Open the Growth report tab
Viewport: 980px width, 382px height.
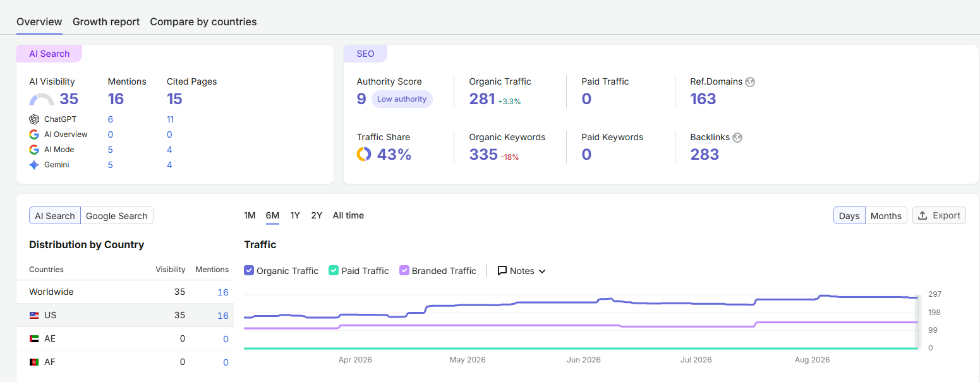click(x=106, y=21)
